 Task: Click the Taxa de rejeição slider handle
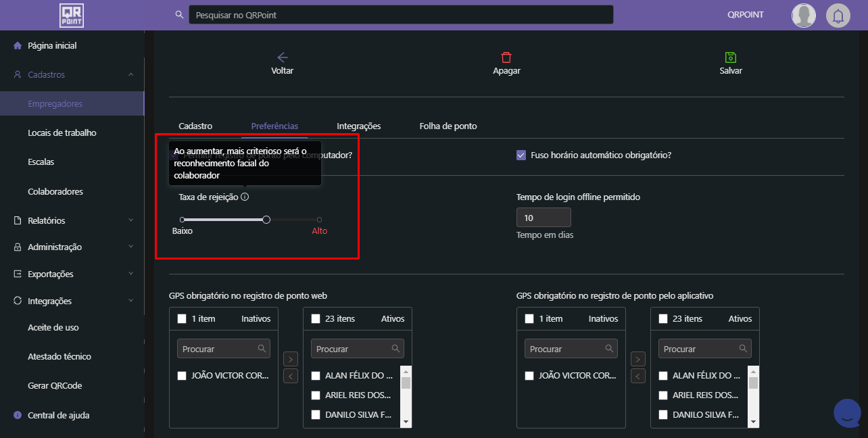(x=266, y=220)
